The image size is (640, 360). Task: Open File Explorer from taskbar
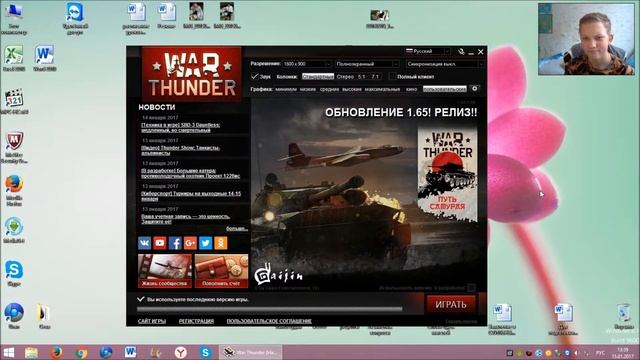click(31, 352)
